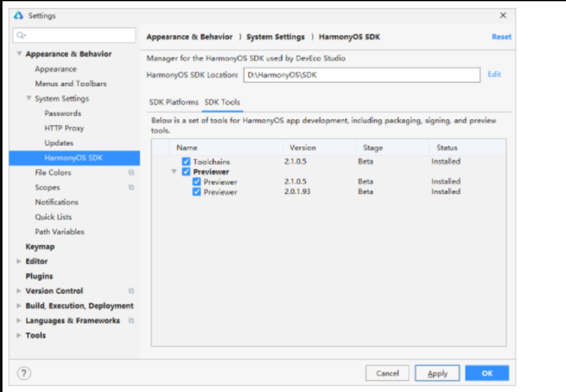This screenshot has height=392, width=566.
Task: Collapse the Previewer group in tools table
Action: pyautogui.click(x=174, y=171)
